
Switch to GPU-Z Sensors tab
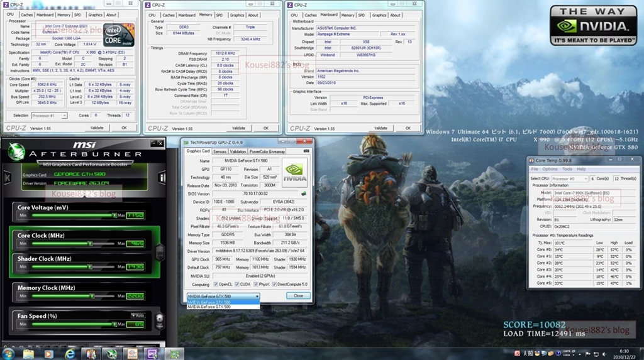pos(219,151)
